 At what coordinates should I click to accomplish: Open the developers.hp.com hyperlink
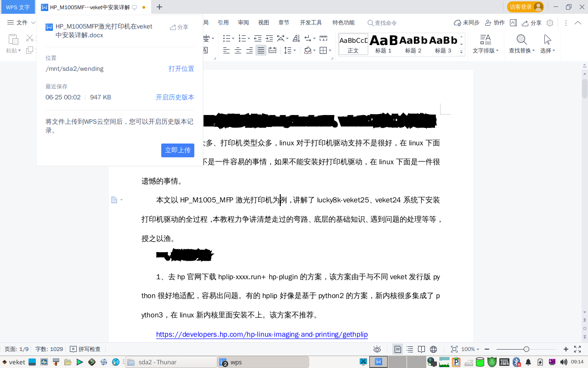click(x=262, y=334)
